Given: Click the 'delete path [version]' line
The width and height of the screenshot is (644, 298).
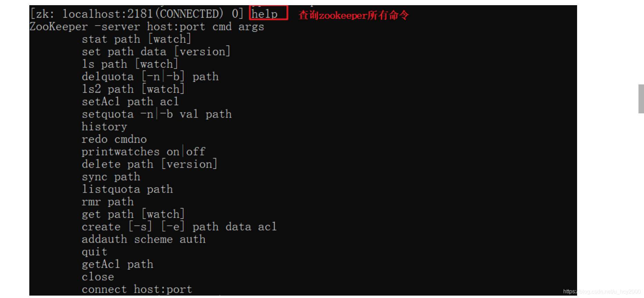Looking at the screenshot, I should coord(149,164).
